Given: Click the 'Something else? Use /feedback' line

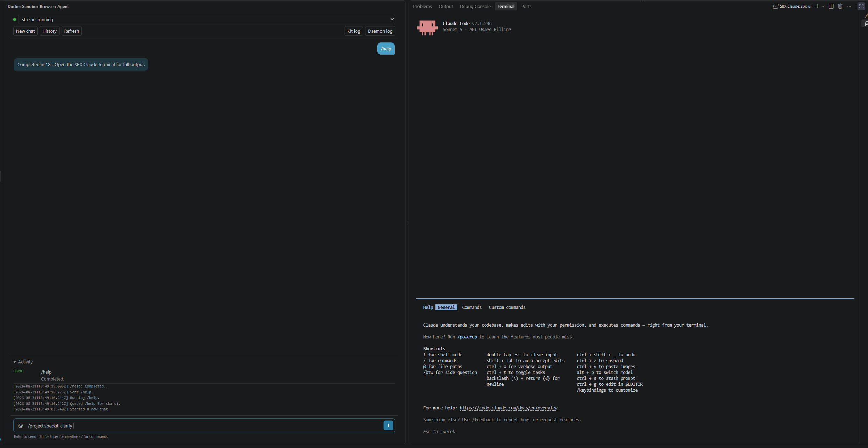Looking at the screenshot, I should point(502,420).
